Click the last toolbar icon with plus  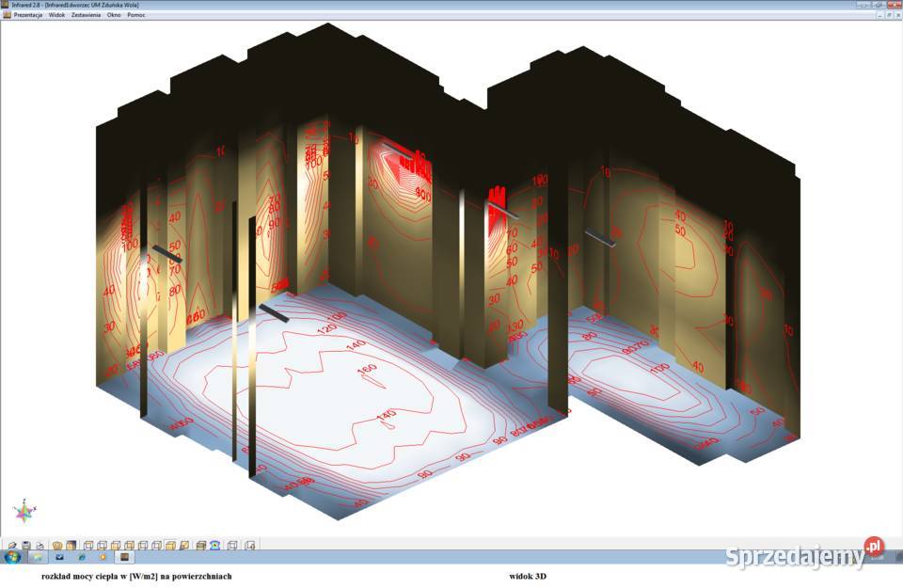tap(250, 545)
